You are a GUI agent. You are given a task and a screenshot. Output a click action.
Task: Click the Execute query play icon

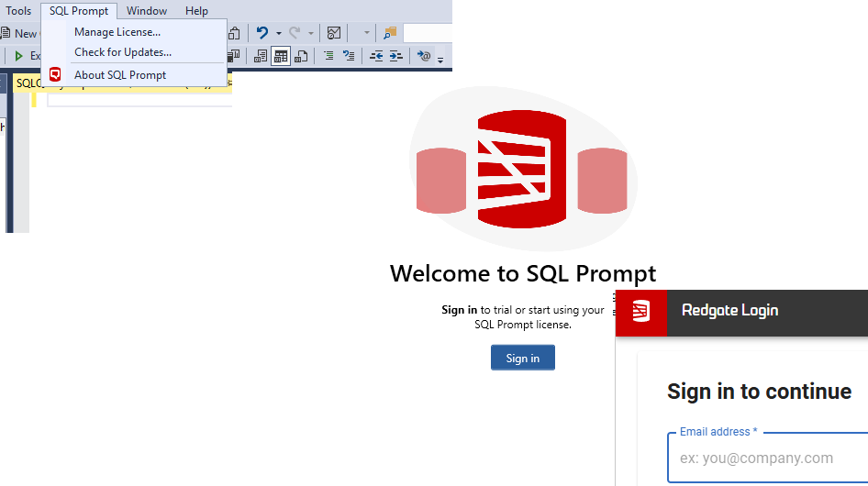click(x=18, y=56)
